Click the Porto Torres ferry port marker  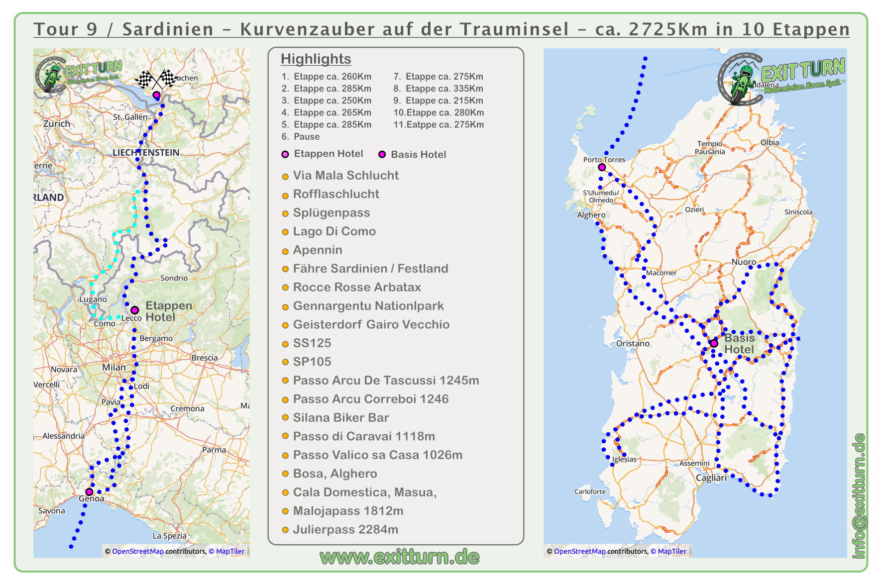click(x=602, y=167)
